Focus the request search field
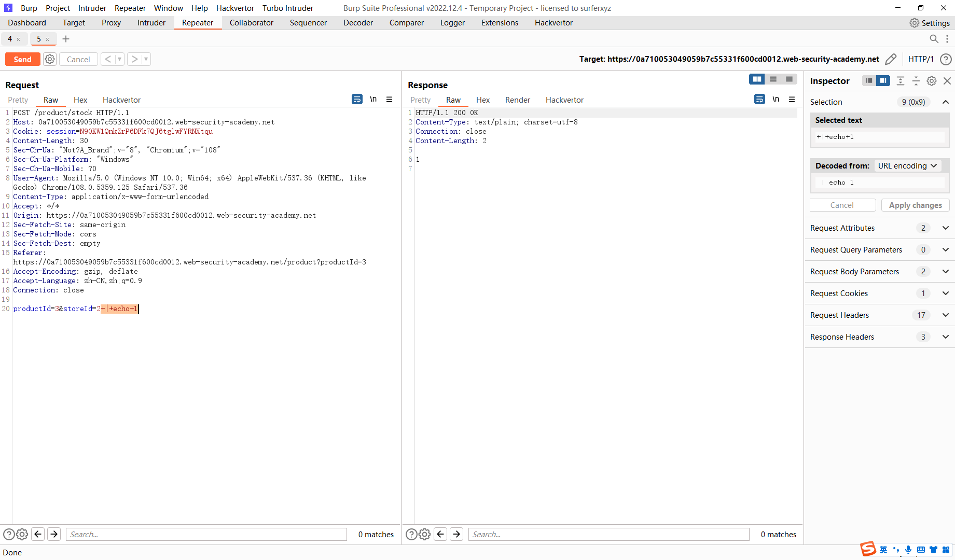 pos(206,534)
